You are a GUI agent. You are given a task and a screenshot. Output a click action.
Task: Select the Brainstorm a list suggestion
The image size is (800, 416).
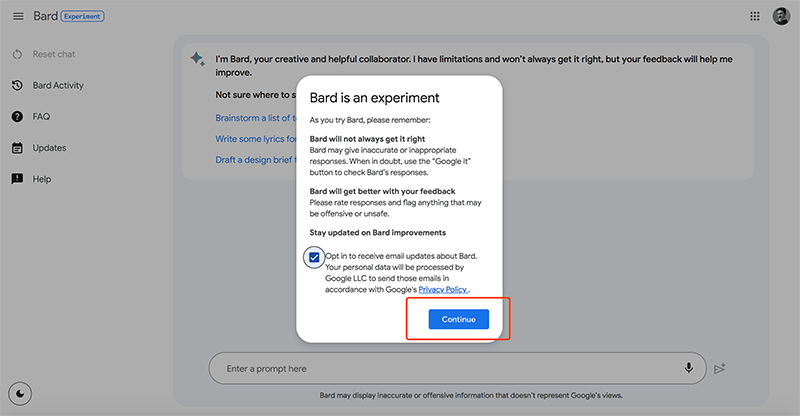tap(255, 118)
